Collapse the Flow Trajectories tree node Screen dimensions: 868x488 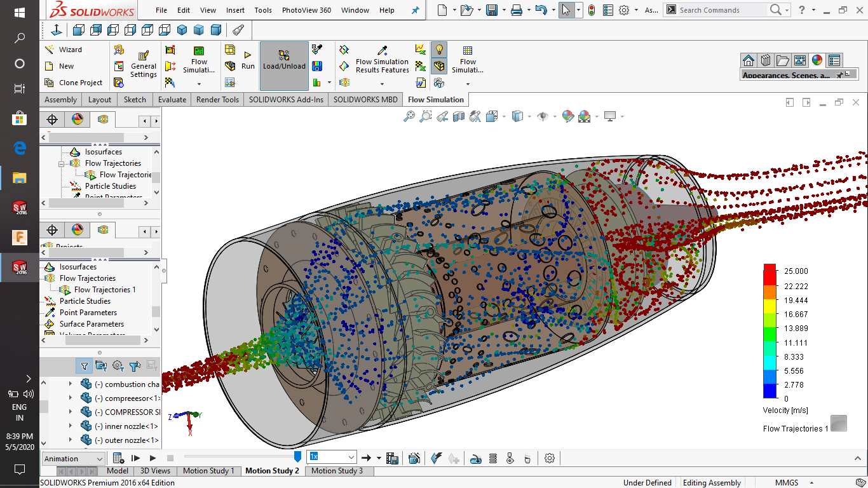coord(62,163)
